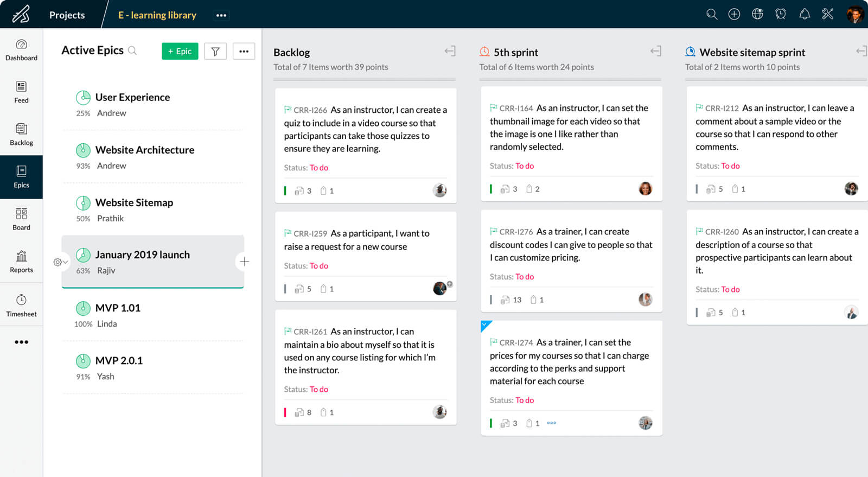Open item CRR-I259 link
This screenshot has width=868, height=477.
coord(310,234)
